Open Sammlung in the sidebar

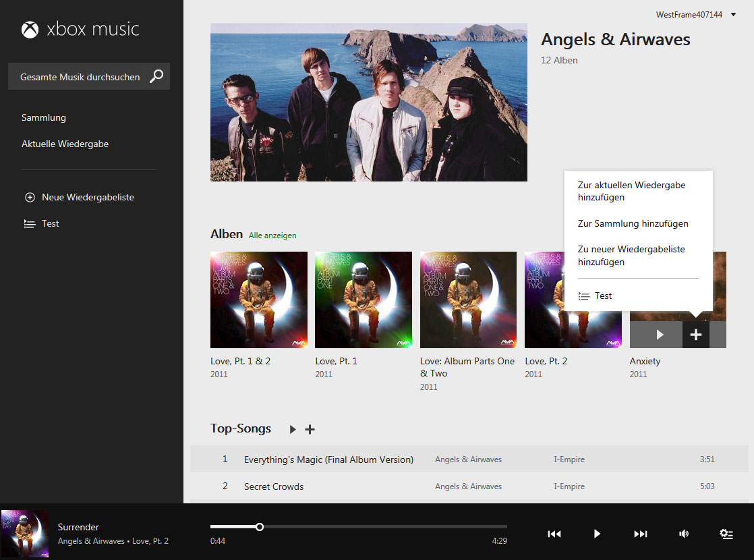44,117
